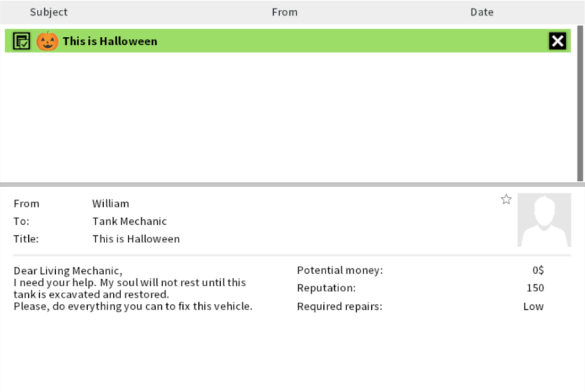Image resolution: width=585 pixels, height=392 pixels.
Task: Click the Potential money label
Action: coord(340,270)
